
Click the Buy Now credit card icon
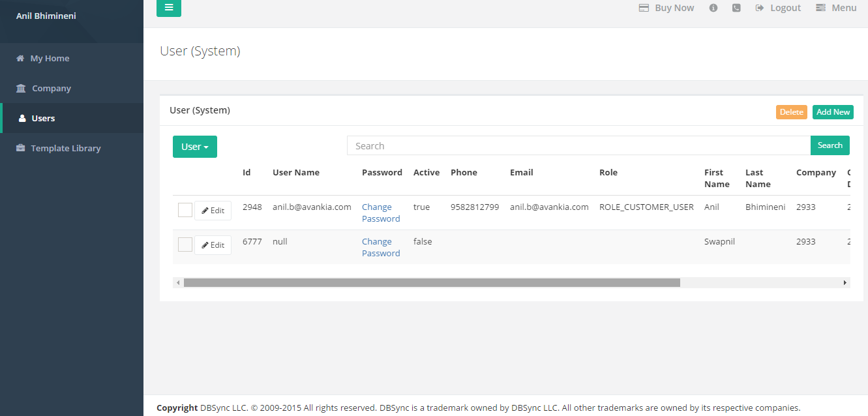pyautogui.click(x=644, y=8)
